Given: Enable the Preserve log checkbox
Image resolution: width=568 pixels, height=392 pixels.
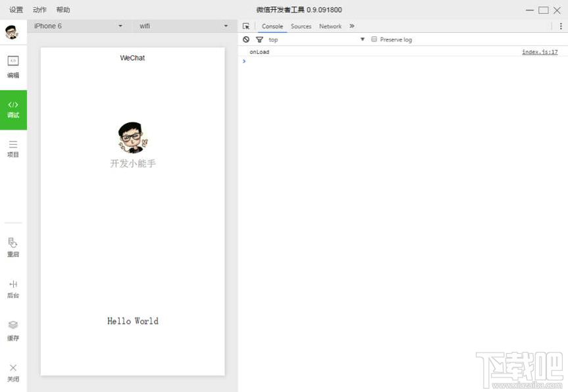Looking at the screenshot, I should (x=374, y=39).
